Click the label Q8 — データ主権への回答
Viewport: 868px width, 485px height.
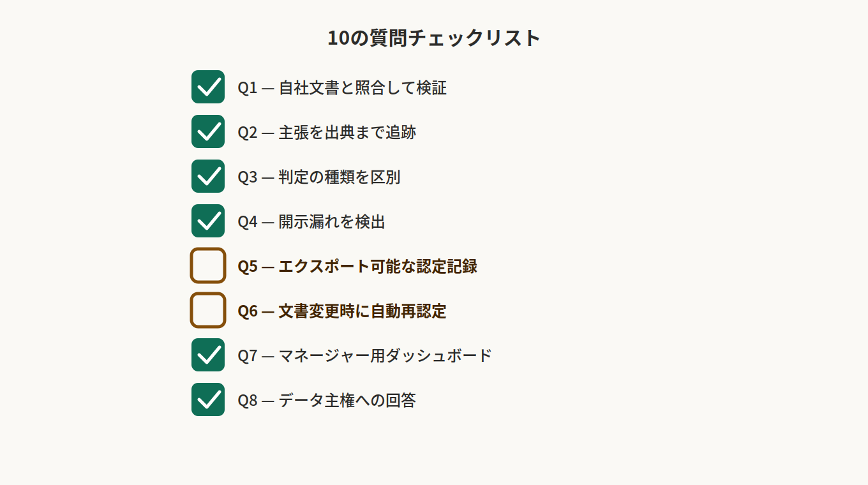click(327, 400)
